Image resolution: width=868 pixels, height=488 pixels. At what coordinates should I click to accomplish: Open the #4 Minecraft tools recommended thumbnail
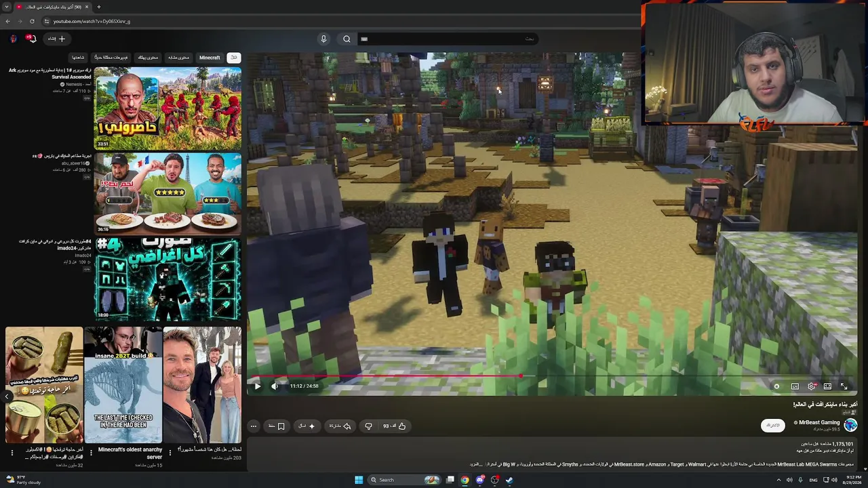(167, 279)
